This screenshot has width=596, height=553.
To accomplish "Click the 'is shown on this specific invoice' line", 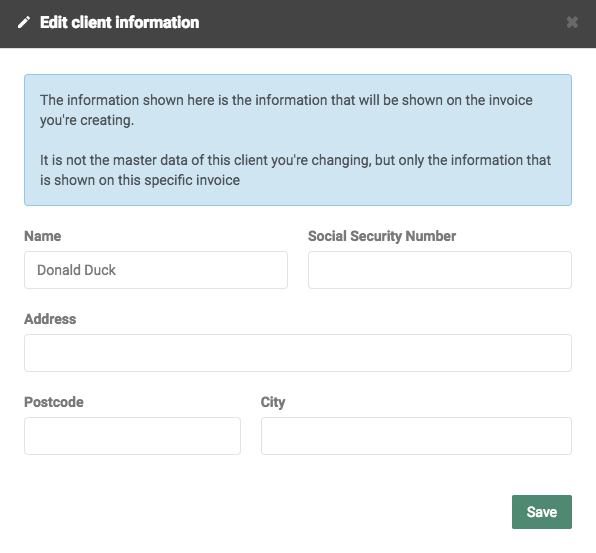I will [x=140, y=180].
